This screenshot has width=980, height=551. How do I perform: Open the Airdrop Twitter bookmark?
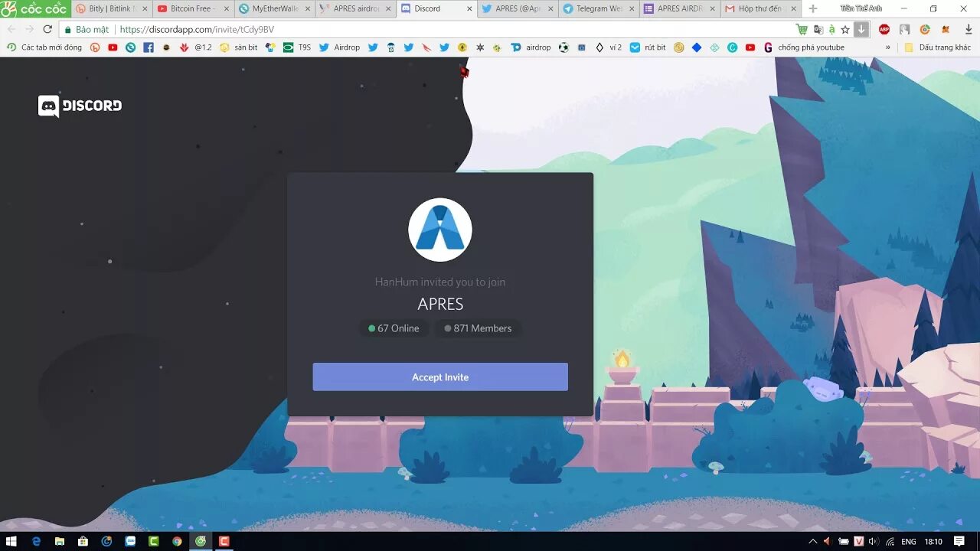[x=339, y=47]
